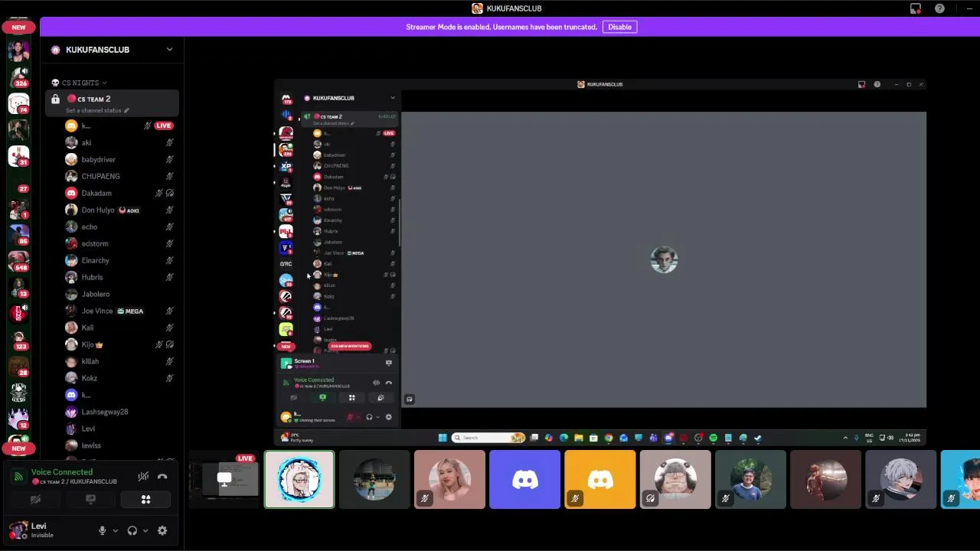Select user CHUPAENG in the voice list
Viewport: 980px width, 551px height.
pyautogui.click(x=120, y=176)
